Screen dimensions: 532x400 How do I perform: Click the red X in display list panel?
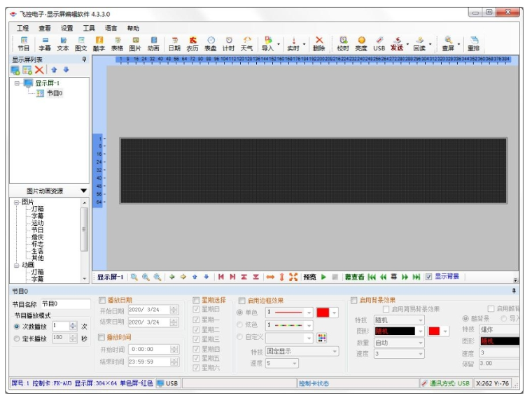pyautogui.click(x=40, y=70)
